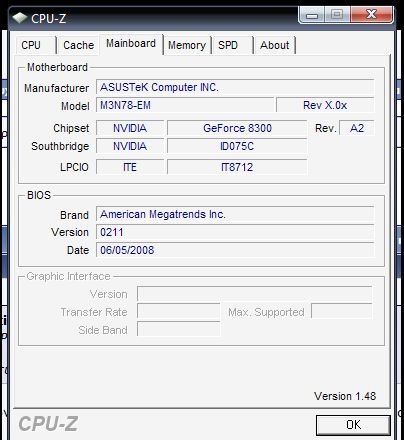Image resolution: width=404 pixels, height=440 pixels.
Task: Select the NVIDIA chipset vendor field
Action: (x=130, y=128)
